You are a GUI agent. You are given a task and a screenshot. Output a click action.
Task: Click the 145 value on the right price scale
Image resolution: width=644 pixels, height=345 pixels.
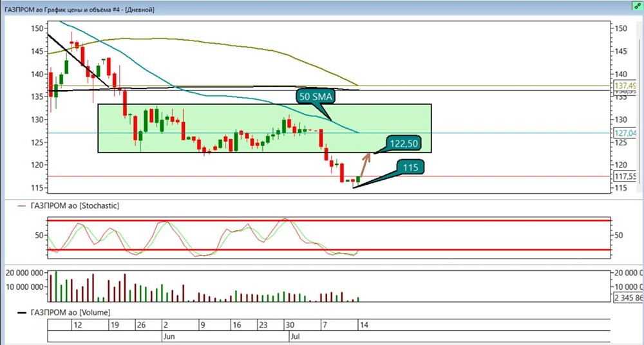621,51
